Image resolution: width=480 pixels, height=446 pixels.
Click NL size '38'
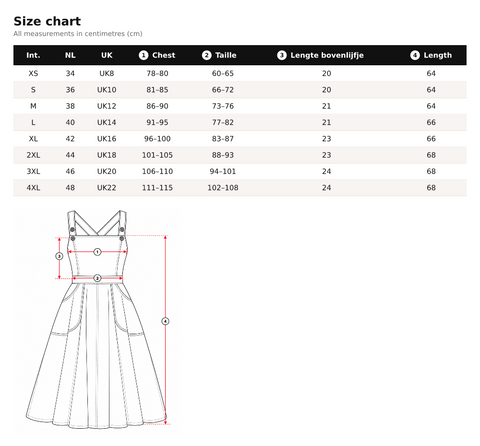point(70,106)
